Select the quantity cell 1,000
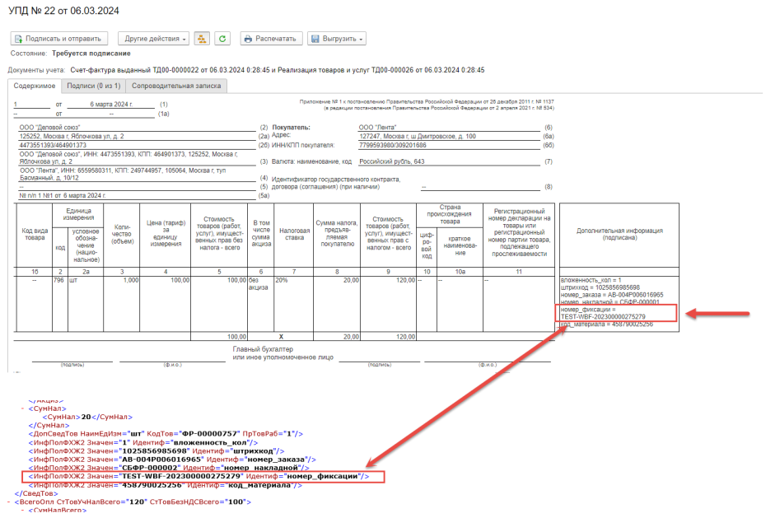Image resolution: width=766 pixels, height=532 pixels. tap(130, 280)
